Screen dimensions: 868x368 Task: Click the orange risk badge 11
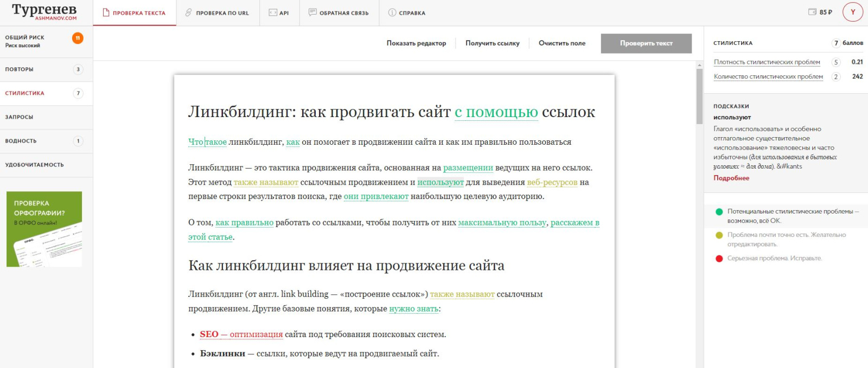click(78, 38)
